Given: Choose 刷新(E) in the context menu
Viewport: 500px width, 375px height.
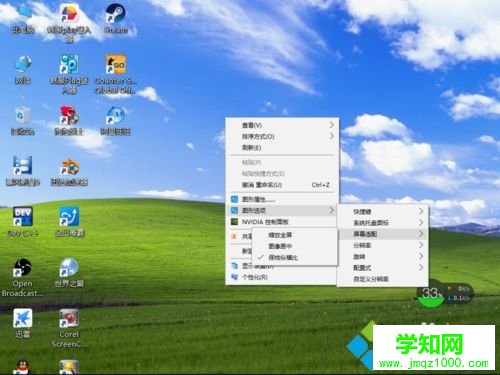Looking at the screenshot, I should coord(283,147).
